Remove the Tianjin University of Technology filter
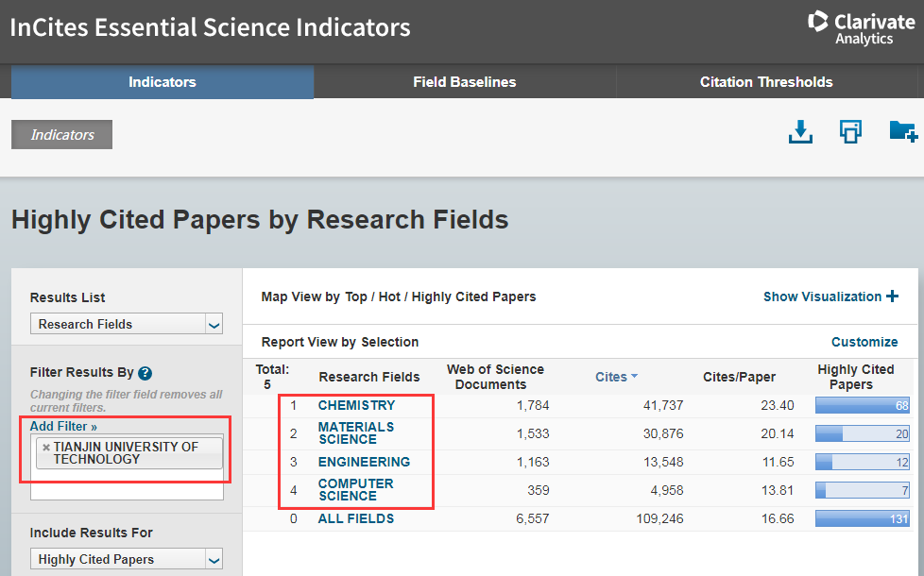The image size is (924, 576). pyautogui.click(x=46, y=447)
